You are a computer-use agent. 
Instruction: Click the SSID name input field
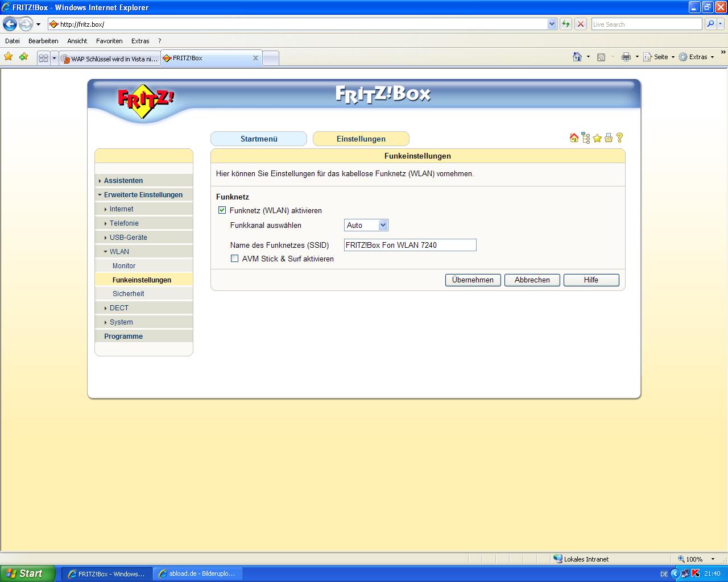[x=410, y=245]
